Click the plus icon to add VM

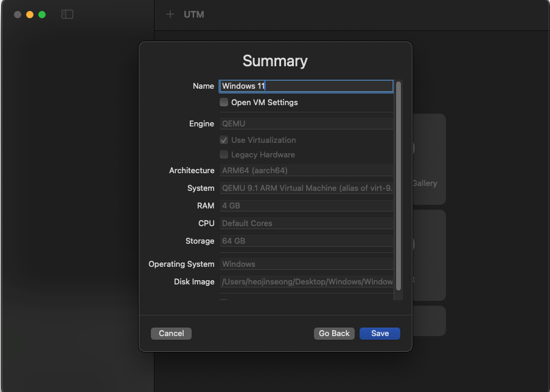(170, 15)
